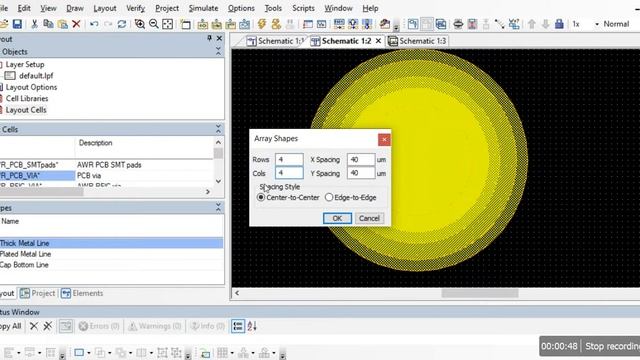Delete selection with the red X toolbar icon

pos(76,24)
